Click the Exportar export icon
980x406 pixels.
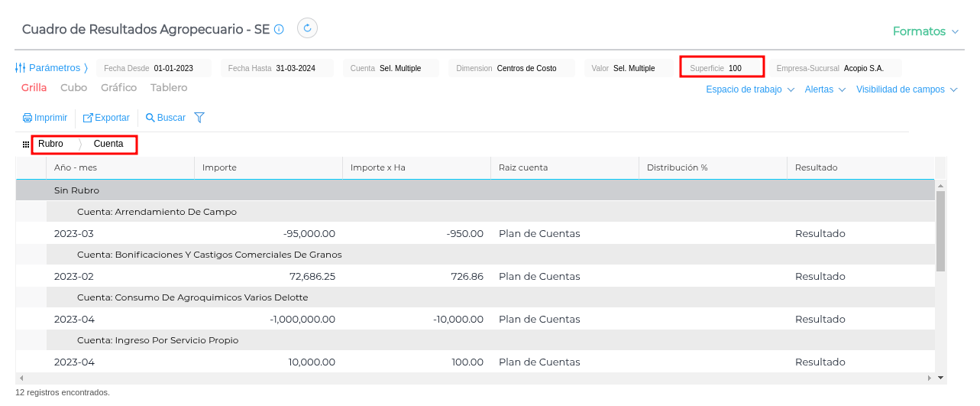[88, 118]
